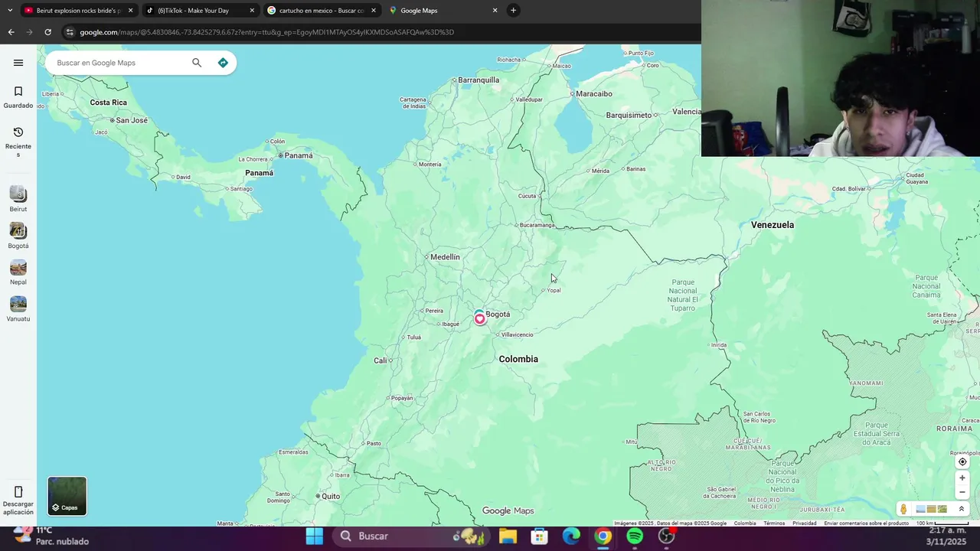This screenshot has width=980, height=551.
Task: Click Enviar comentarios sobre el producto
Action: click(866, 523)
